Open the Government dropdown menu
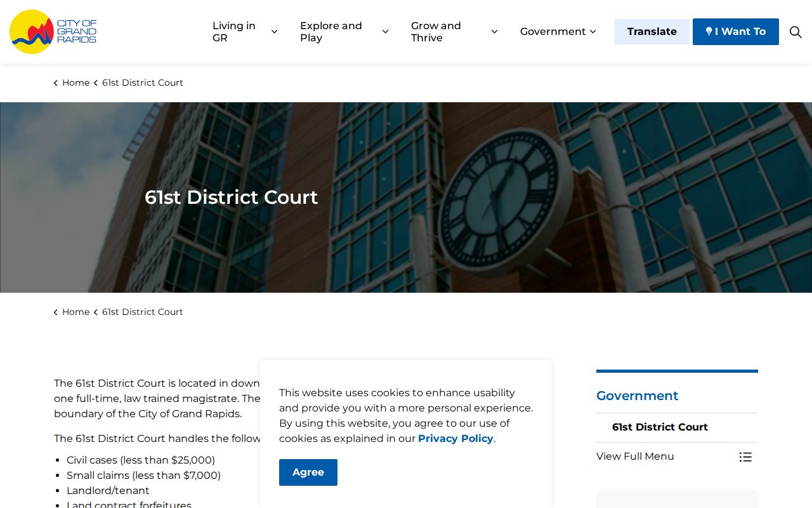 558,32
